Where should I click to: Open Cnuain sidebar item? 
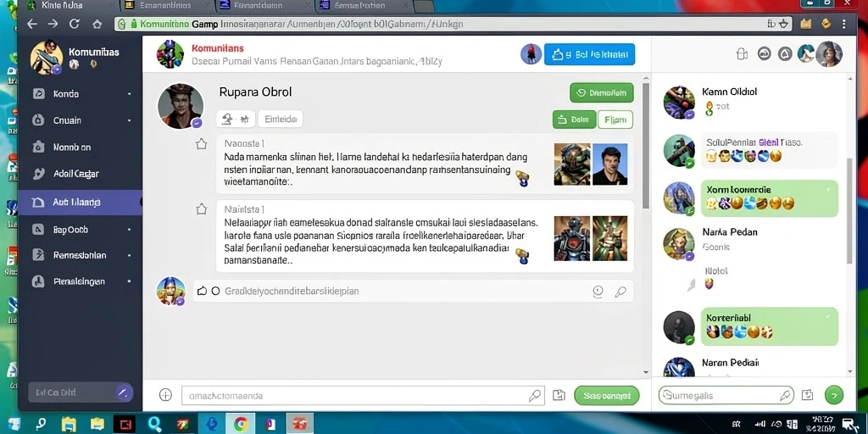point(80,120)
